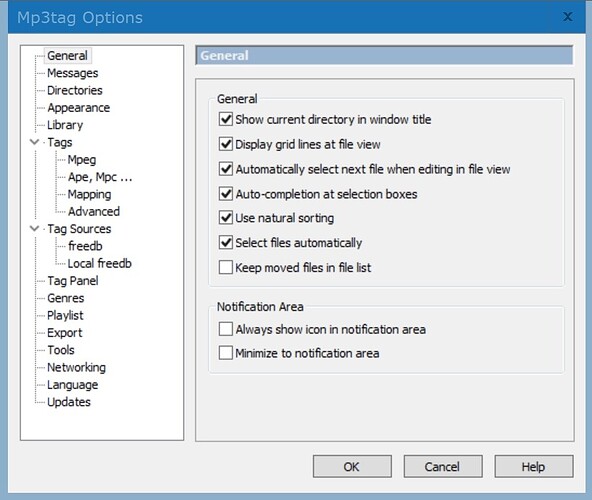Image resolution: width=592 pixels, height=500 pixels.
Task: Close the Mp3tag Options dialog
Action: 567,17
